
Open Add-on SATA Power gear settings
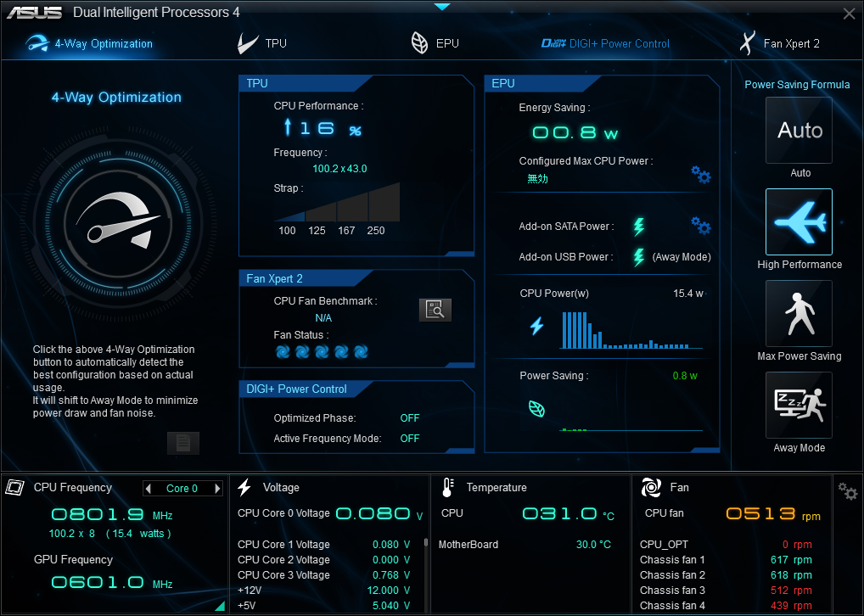point(701,225)
